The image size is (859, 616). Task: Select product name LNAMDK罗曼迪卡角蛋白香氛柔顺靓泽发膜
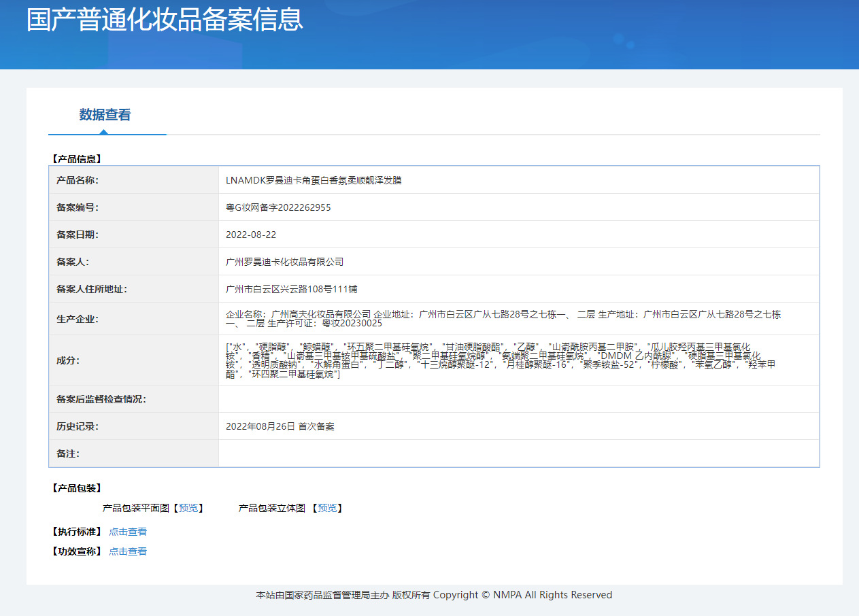[314, 180]
